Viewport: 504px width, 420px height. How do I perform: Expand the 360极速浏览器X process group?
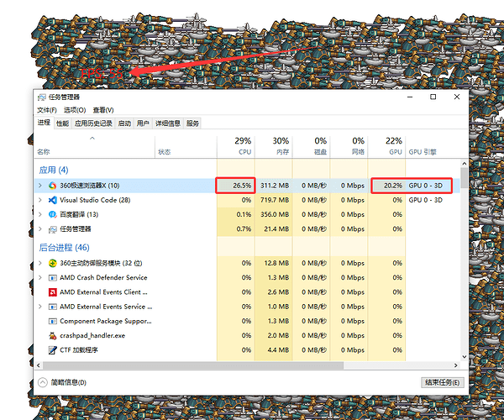[x=40, y=186]
